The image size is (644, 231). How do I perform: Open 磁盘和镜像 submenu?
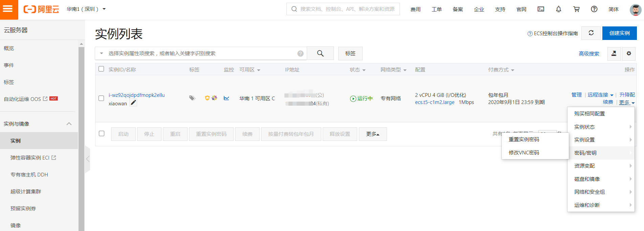click(x=601, y=179)
